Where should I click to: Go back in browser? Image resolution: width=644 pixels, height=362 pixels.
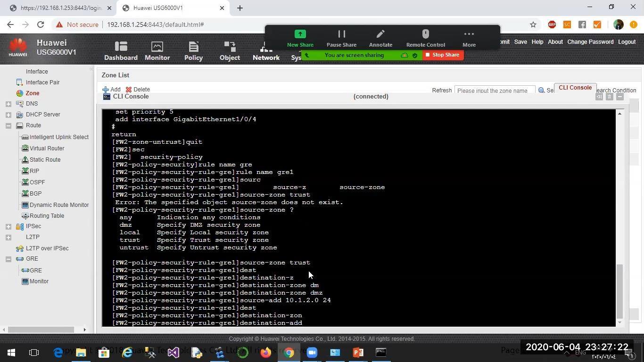(10, 25)
